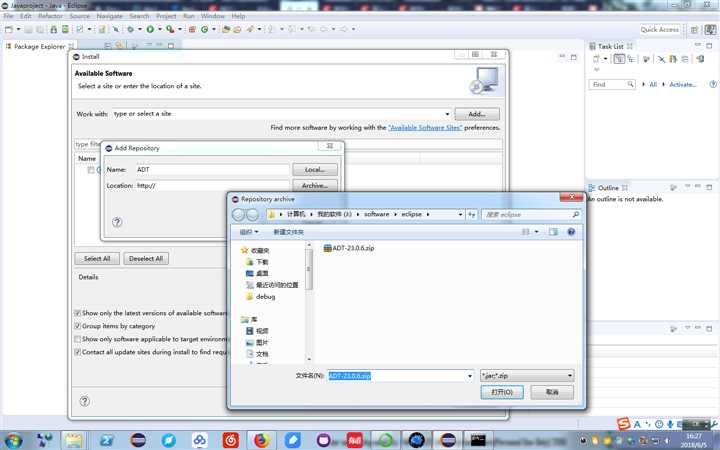Select the Task List view tab

611,46
